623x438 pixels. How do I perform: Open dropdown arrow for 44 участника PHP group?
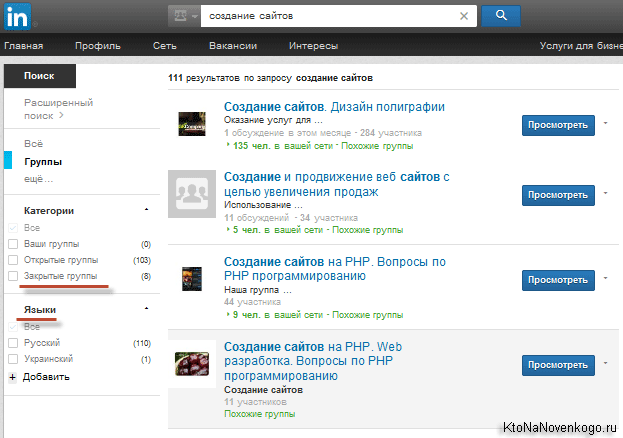tap(606, 278)
